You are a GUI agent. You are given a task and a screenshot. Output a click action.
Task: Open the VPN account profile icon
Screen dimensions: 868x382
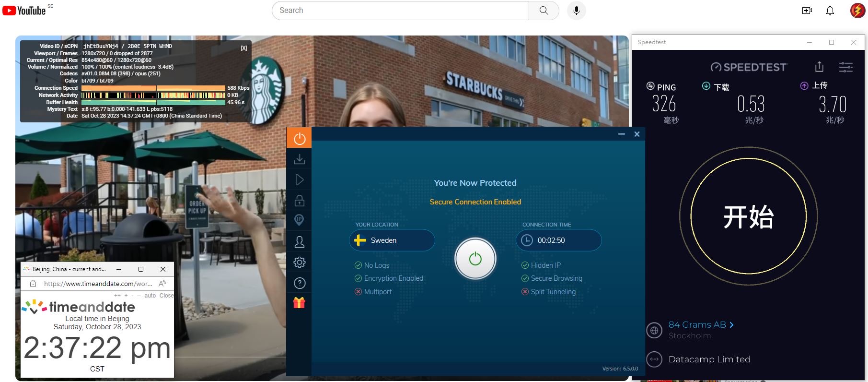point(299,241)
